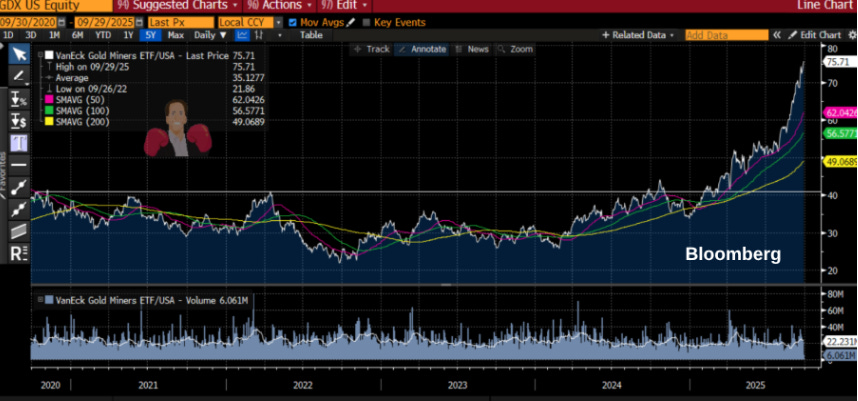This screenshot has height=401, width=858.
Task: Open chart settings gear
Action: [851, 35]
